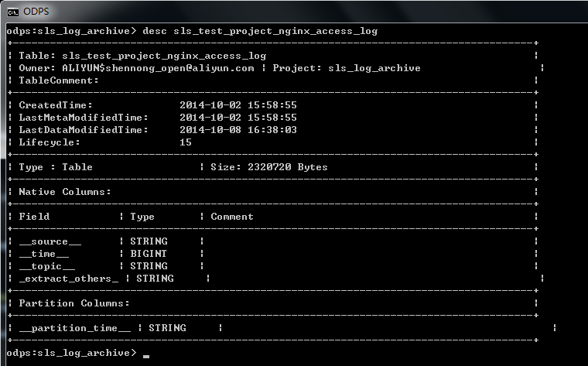Click the owner ALIYUN$shennong_open@aliyun.com text

point(158,68)
